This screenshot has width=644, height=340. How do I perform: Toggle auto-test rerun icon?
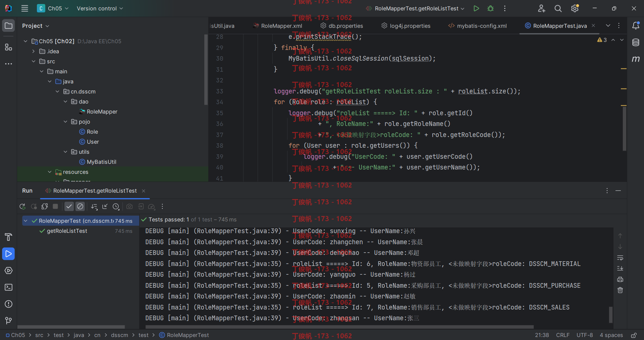pos(45,207)
